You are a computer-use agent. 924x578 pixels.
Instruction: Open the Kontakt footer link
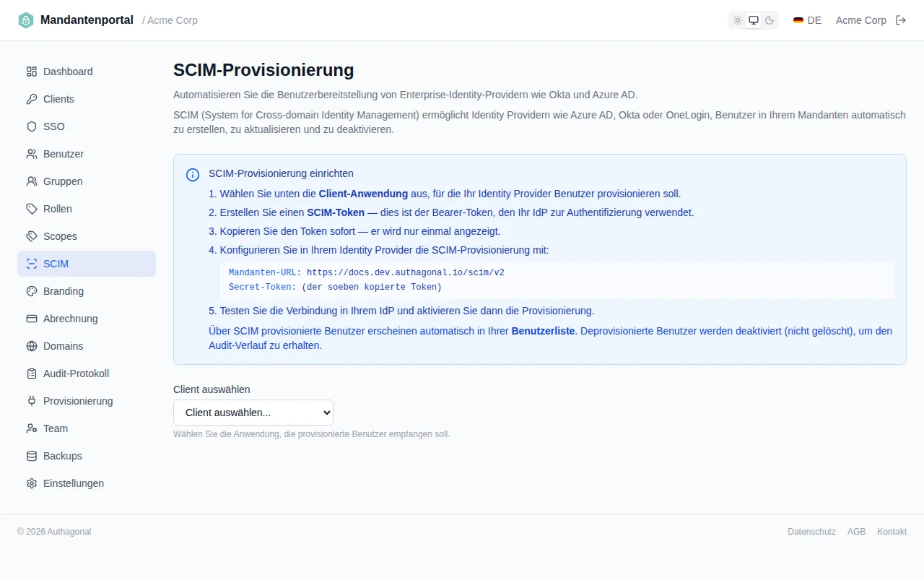[x=892, y=532]
